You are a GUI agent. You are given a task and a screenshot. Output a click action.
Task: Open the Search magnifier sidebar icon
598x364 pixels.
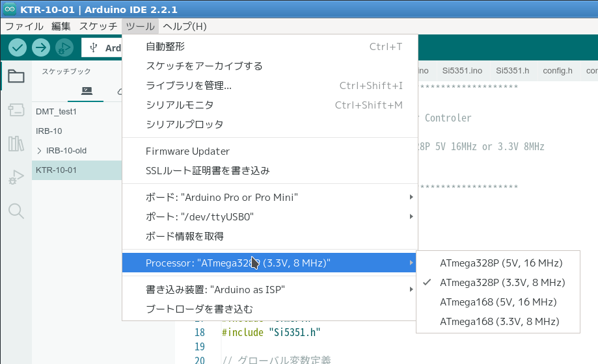click(x=16, y=211)
